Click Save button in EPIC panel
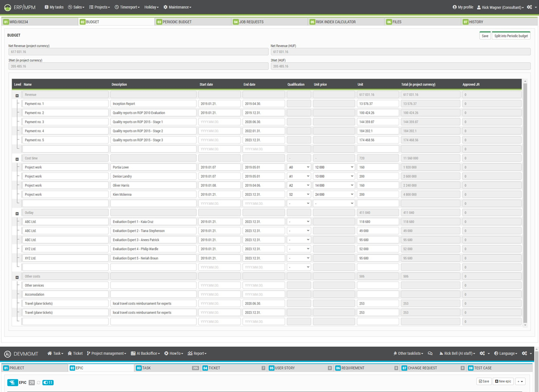The height and width of the screenshot is (392, 539). (x=483, y=381)
